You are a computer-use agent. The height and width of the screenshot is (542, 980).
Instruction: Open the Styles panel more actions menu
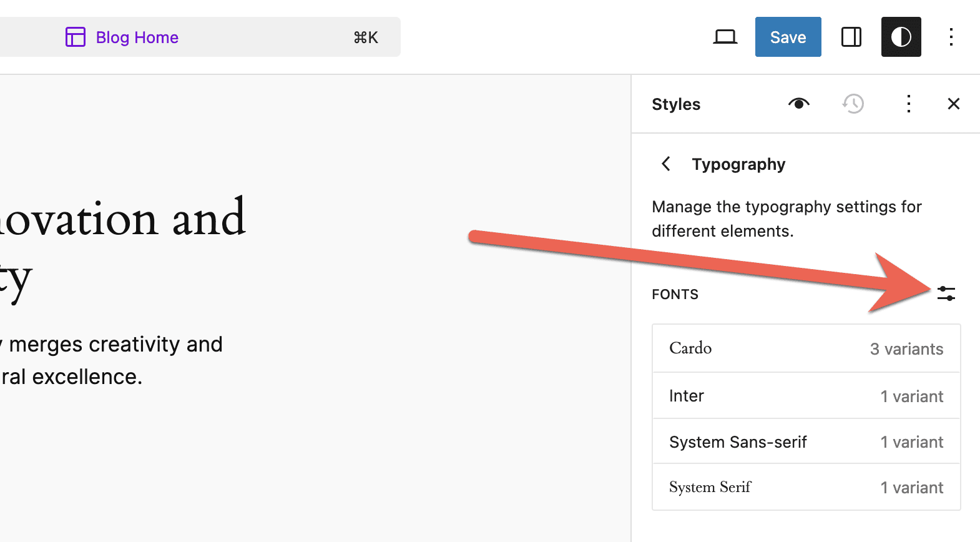pyautogui.click(x=908, y=104)
